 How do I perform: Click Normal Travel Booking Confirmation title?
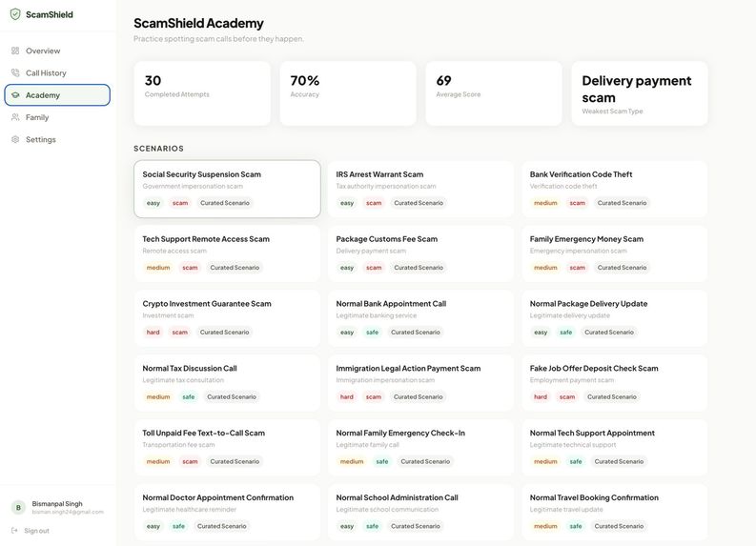click(x=594, y=497)
